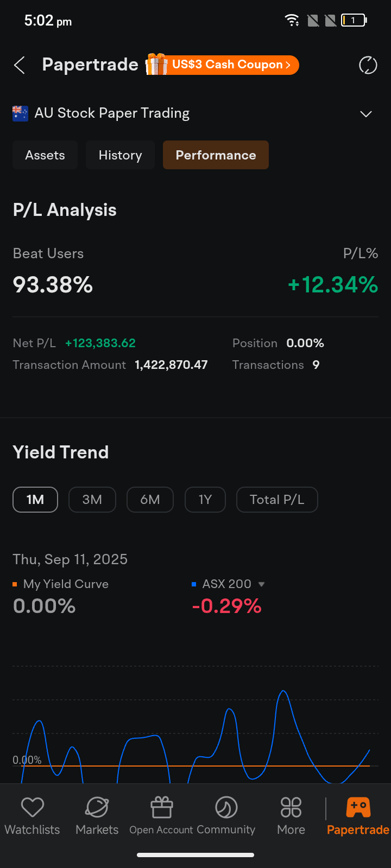Tap the US$3 Cash Coupon banner
Screen dimensions: 391x868
(231, 65)
